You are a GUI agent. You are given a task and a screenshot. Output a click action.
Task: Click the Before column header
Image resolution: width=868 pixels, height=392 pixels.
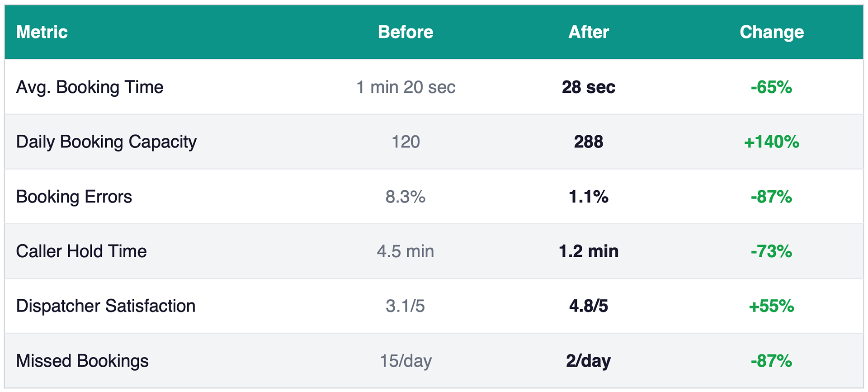pos(406,32)
